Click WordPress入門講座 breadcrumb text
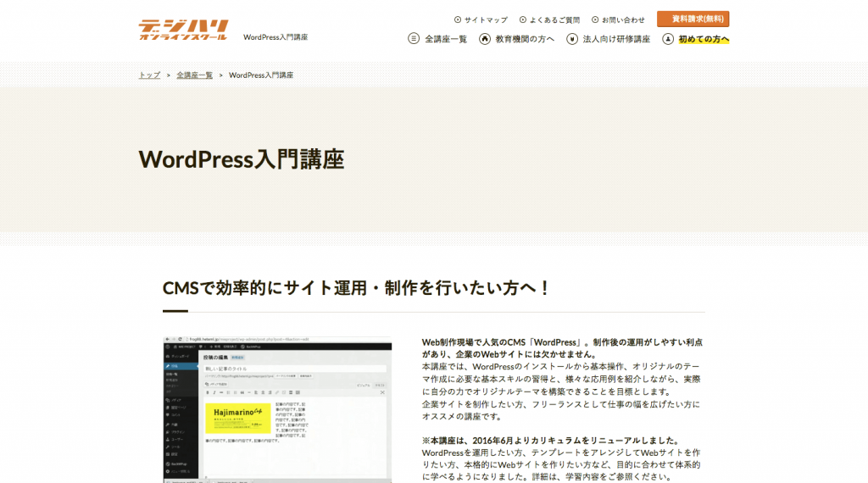Image resolution: width=868 pixels, height=483 pixels. 261,75
